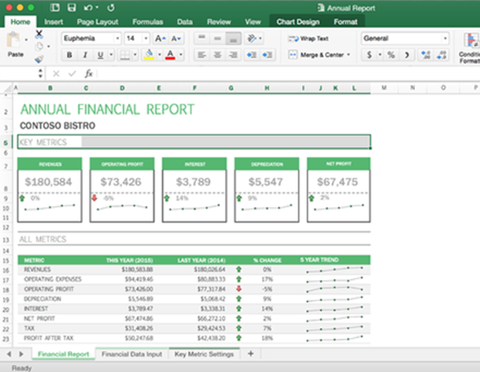Toggle Wrap Text option
Viewport: 480px width, 372px height.
(309, 39)
